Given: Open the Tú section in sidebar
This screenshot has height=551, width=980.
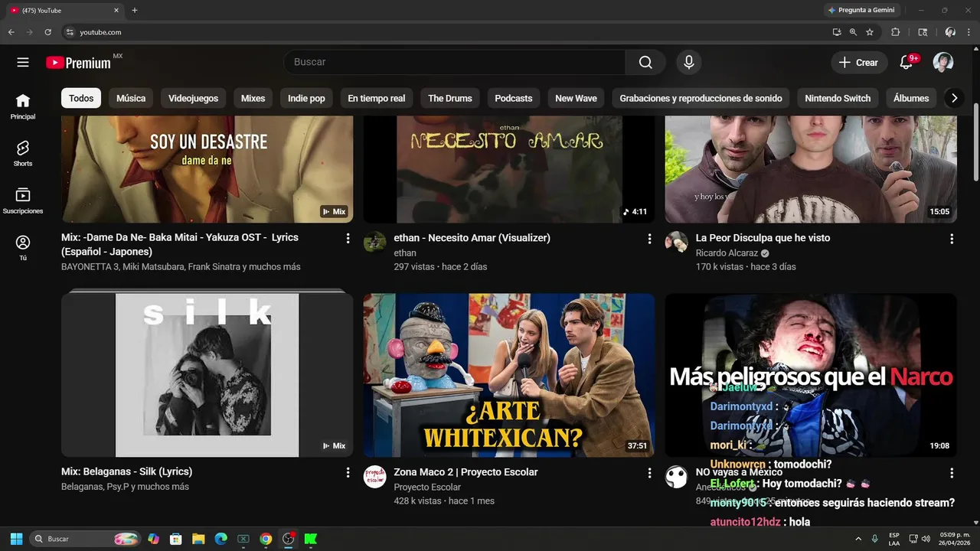Looking at the screenshot, I should (23, 248).
